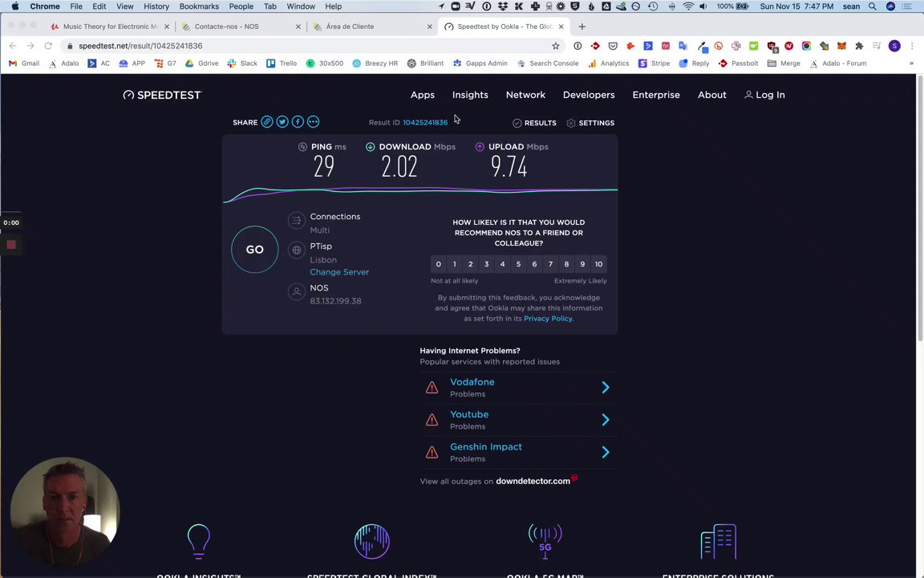Open Gmail bookmark

[24, 63]
